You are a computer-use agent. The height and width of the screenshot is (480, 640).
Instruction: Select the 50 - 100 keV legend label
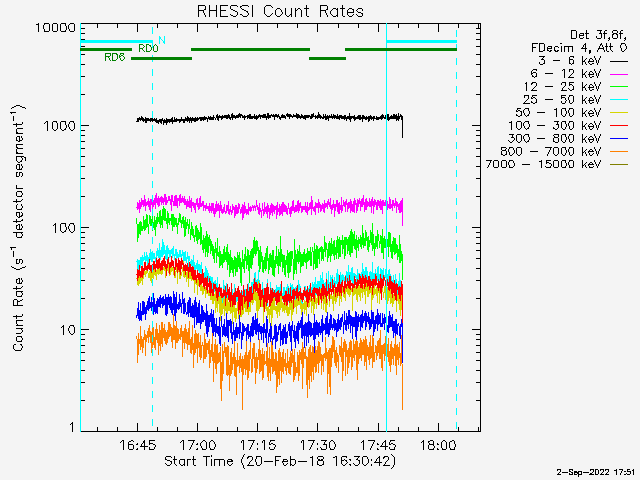pos(558,113)
